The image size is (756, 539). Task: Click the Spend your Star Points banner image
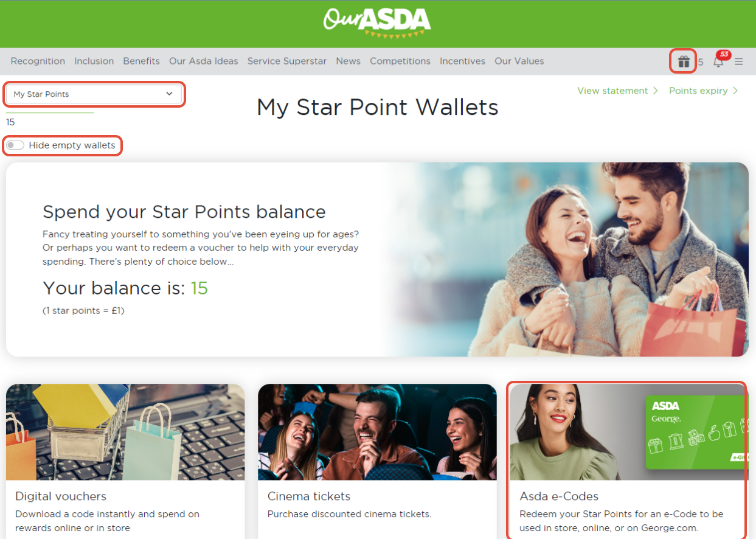pyautogui.click(x=566, y=259)
